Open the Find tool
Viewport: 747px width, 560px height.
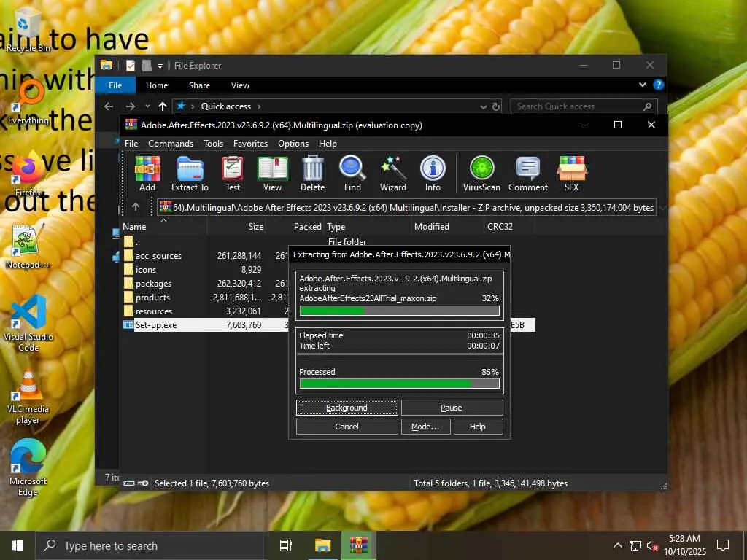tap(352, 174)
